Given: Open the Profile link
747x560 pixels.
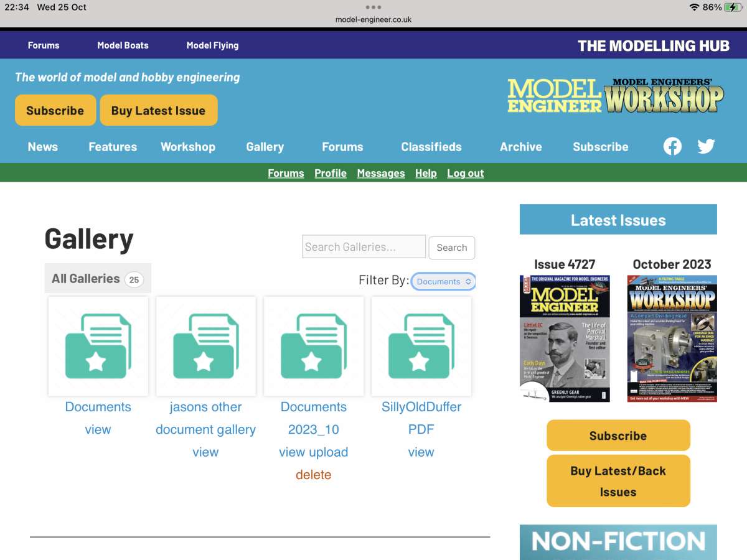Looking at the screenshot, I should pos(331,173).
